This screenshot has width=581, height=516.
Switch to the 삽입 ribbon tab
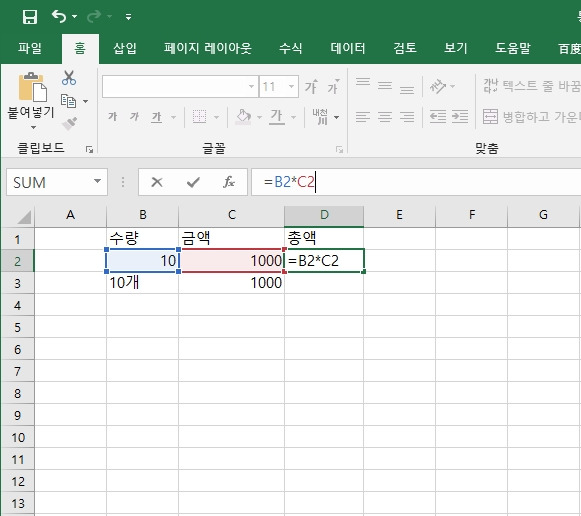(125, 48)
